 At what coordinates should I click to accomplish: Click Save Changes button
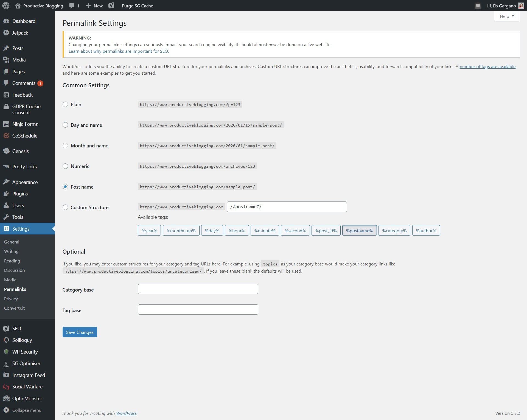(80, 332)
